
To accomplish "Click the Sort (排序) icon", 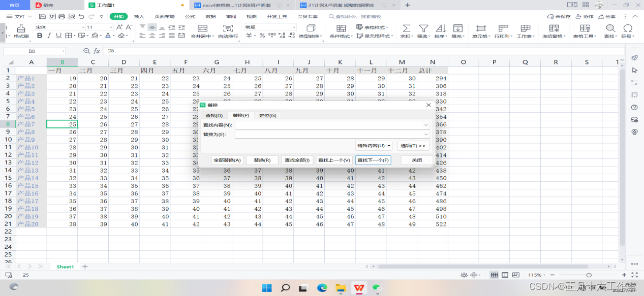I will [x=440, y=28].
